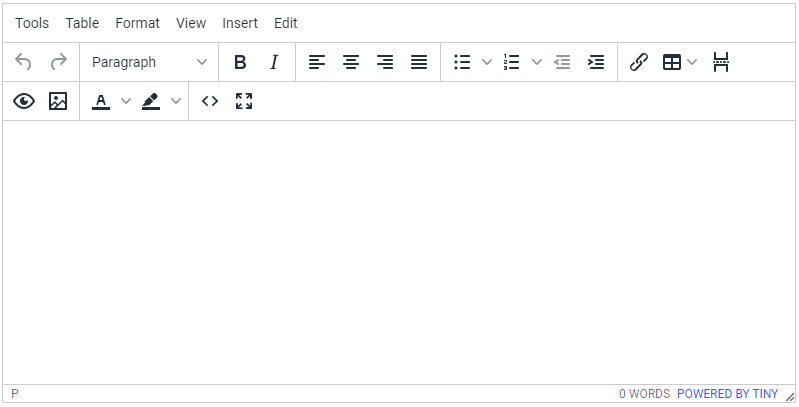Open the Tools menu

(32, 23)
